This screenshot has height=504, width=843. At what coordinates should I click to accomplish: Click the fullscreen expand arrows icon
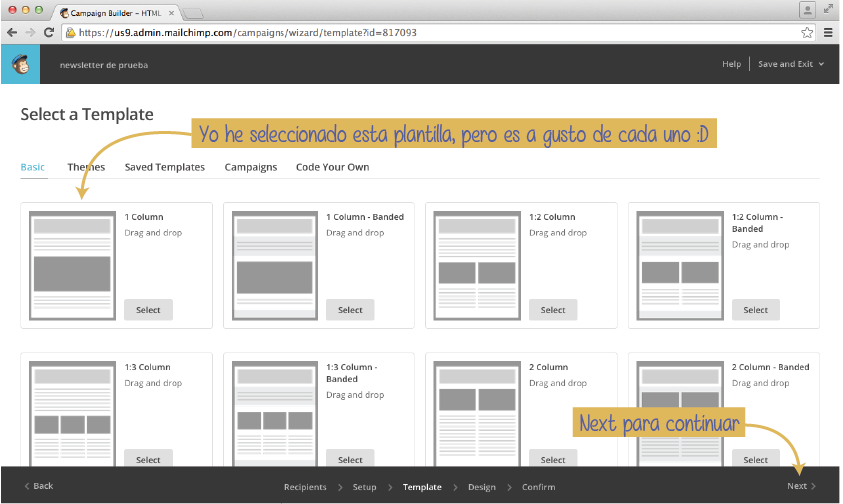point(828,9)
